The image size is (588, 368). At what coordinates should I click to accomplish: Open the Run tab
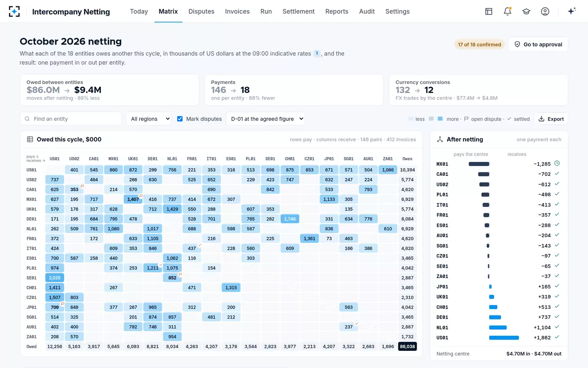coord(266,11)
